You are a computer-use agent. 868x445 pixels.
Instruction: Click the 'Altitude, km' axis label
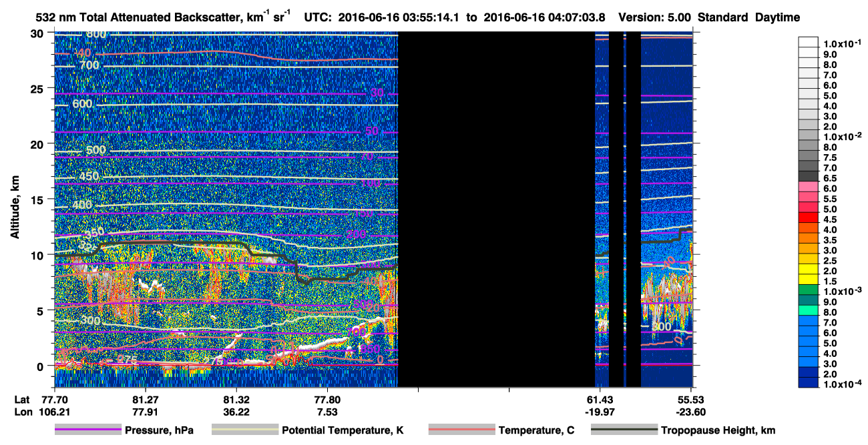point(13,208)
